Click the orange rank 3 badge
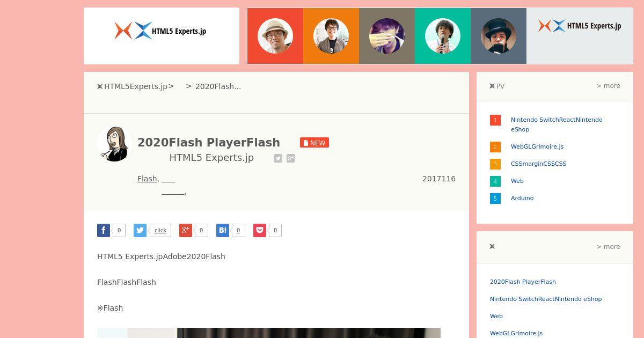The width and height of the screenshot is (644, 338). point(495,164)
